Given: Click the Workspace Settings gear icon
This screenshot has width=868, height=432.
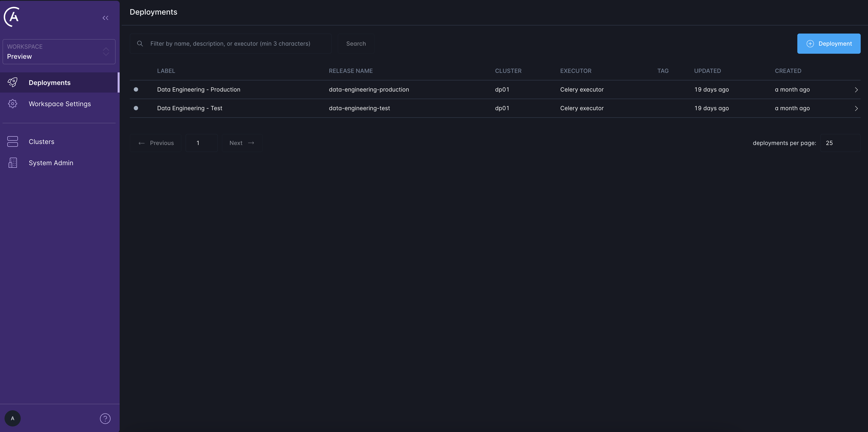Looking at the screenshot, I should coord(12,103).
